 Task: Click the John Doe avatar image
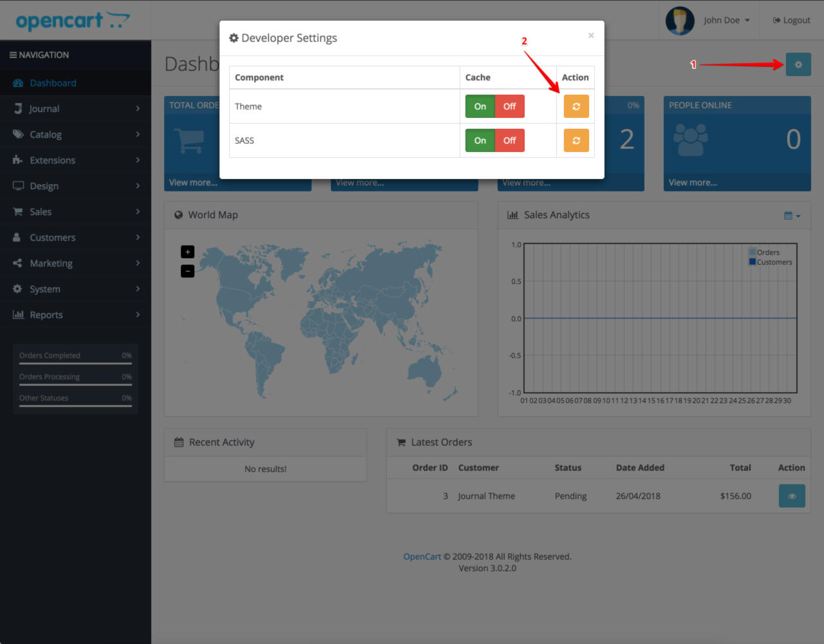click(x=680, y=21)
